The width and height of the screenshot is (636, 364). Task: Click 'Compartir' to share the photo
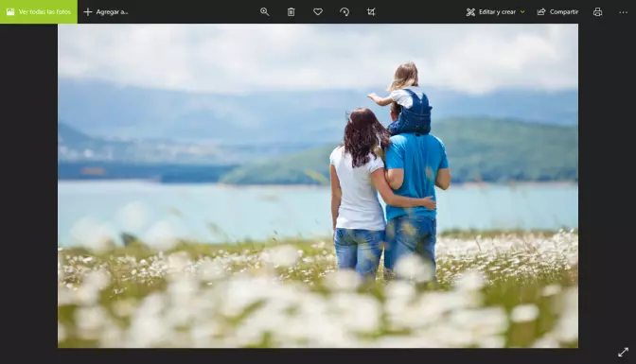click(557, 11)
